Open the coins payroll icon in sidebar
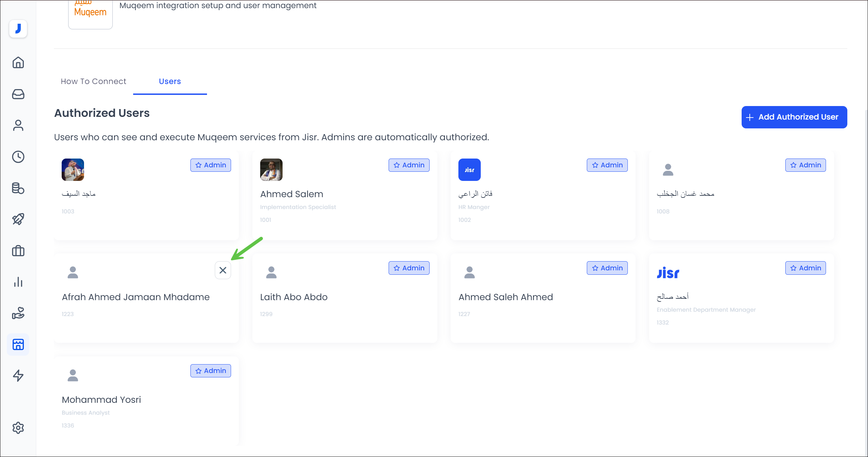 click(x=18, y=188)
